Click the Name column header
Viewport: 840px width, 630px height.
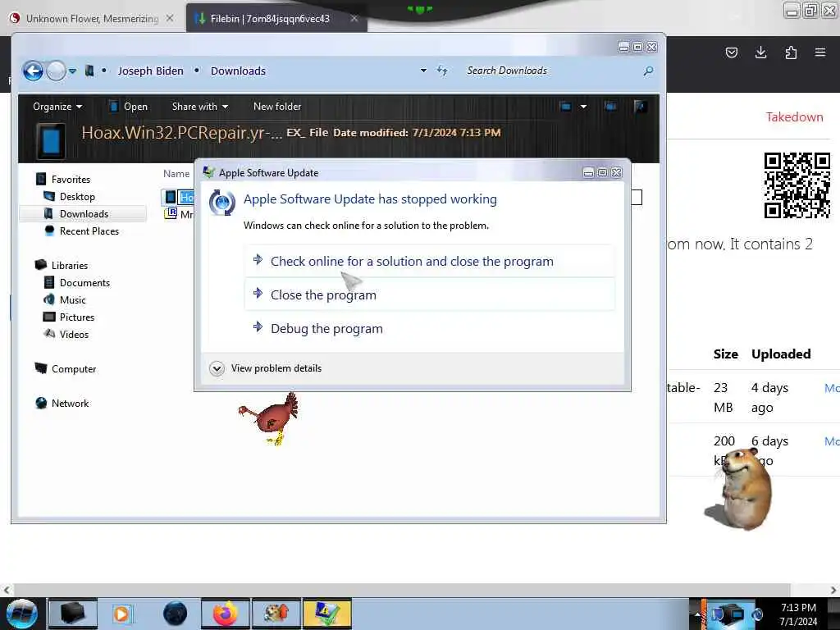(176, 174)
